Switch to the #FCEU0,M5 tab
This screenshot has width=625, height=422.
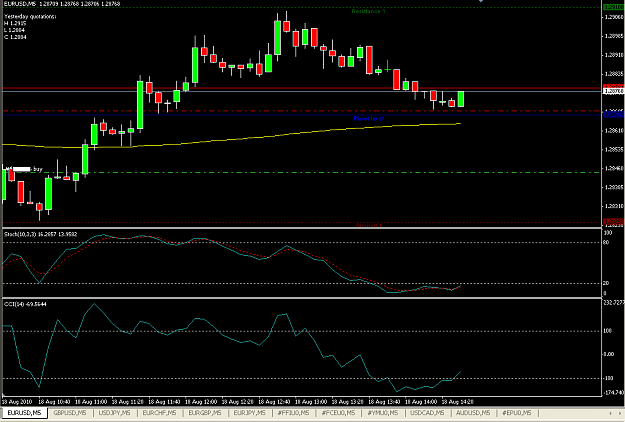tap(338, 413)
